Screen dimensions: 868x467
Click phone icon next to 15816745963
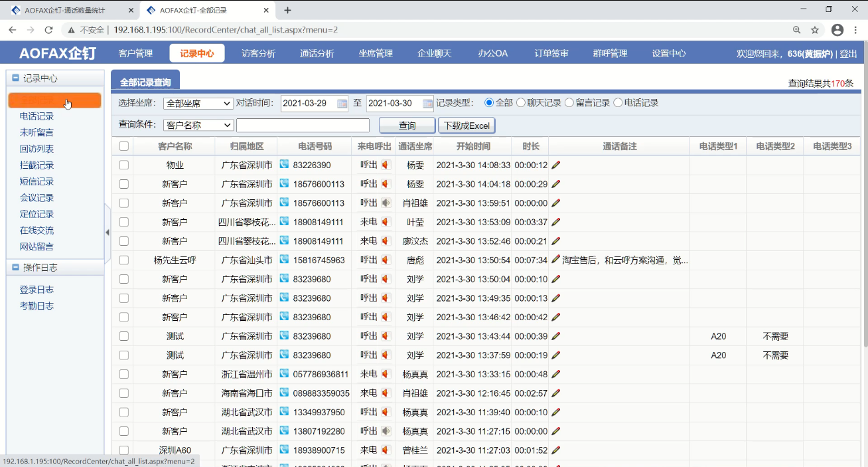point(284,260)
